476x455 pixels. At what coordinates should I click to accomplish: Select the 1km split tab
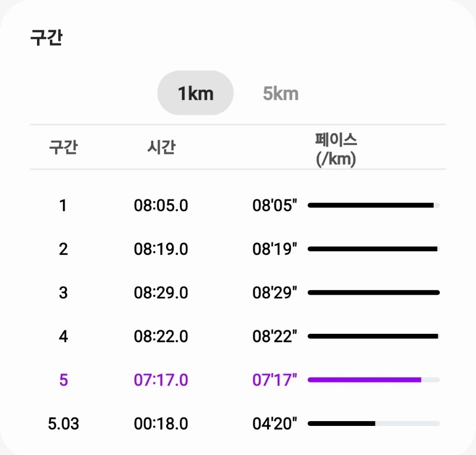(195, 94)
